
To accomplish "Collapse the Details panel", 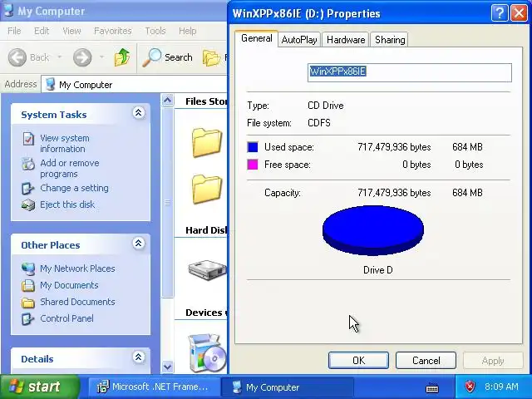I will [x=139, y=357].
